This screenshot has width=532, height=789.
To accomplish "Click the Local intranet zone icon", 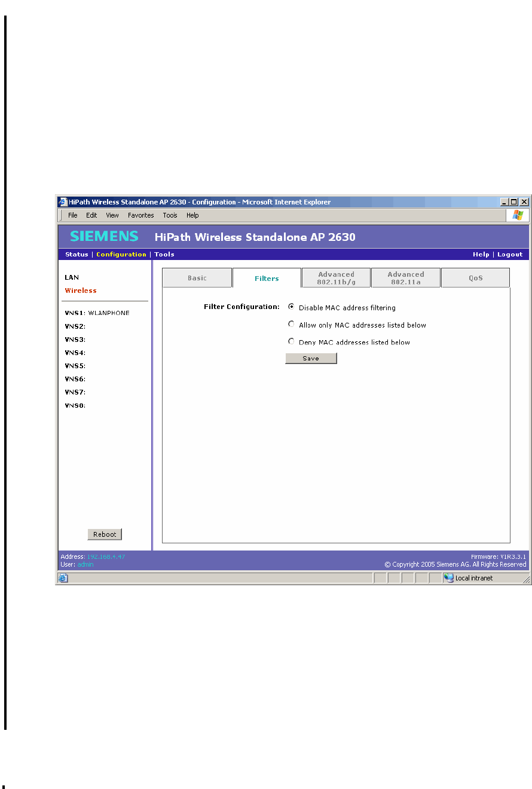I will (x=448, y=578).
